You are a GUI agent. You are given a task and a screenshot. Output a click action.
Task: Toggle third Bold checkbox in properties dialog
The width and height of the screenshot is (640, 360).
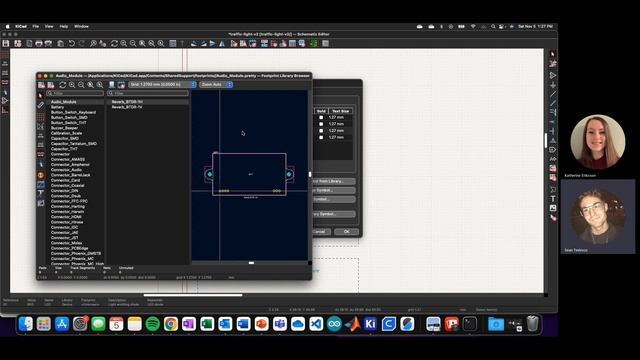[x=321, y=131]
